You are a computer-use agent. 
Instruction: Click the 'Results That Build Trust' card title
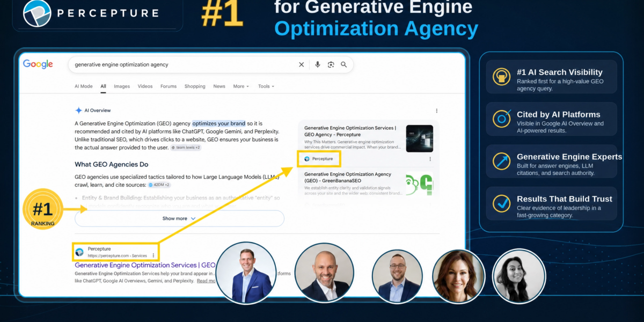pos(565,199)
